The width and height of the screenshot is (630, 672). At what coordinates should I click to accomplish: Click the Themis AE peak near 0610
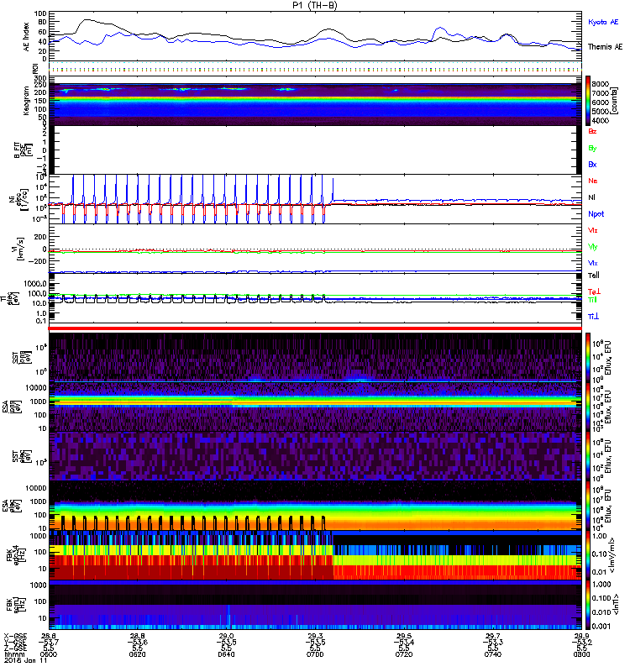tap(87, 19)
